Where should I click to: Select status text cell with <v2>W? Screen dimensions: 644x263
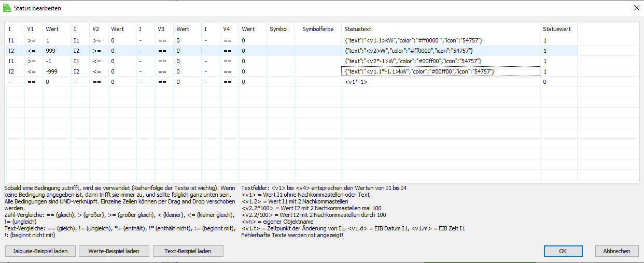[409, 51]
